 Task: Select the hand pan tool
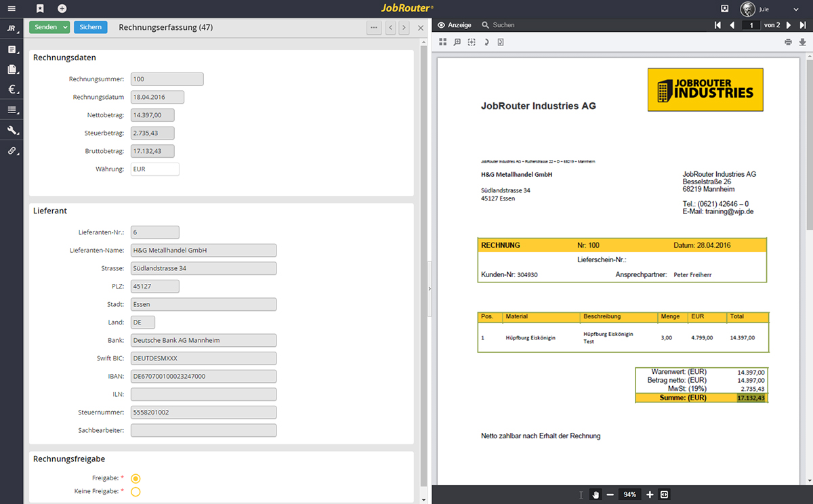[x=596, y=495]
